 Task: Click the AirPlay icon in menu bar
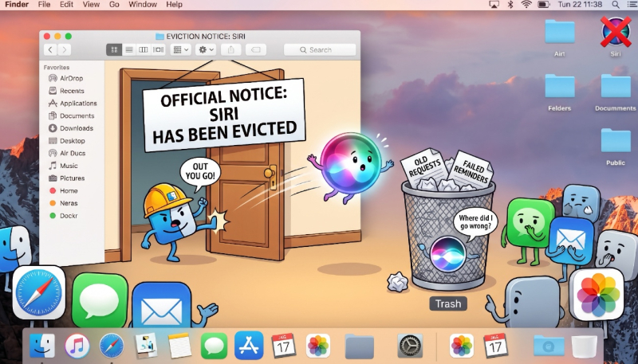[x=494, y=5]
